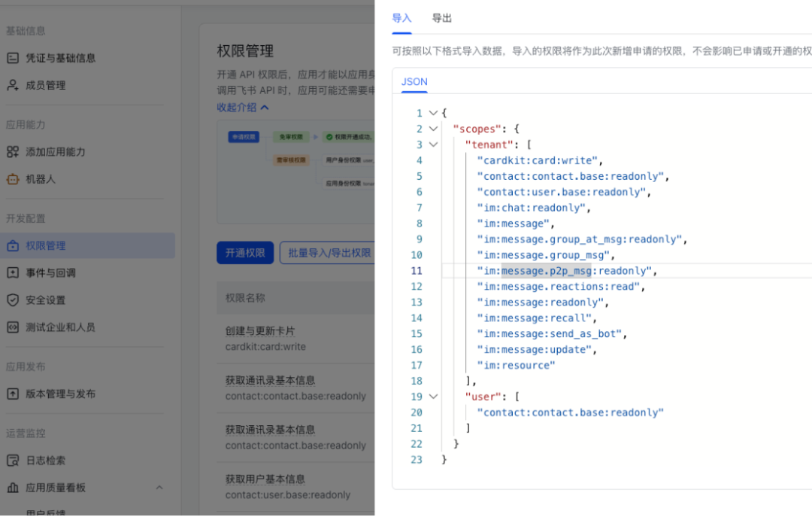This screenshot has height=517, width=812.
Task: Collapse the 应用质量看板 sidebar section
Action: point(159,488)
